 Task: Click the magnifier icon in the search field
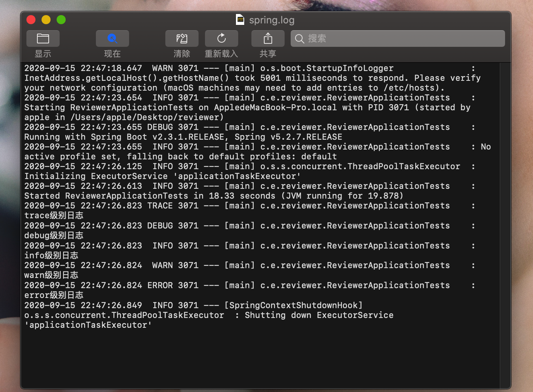(x=300, y=39)
